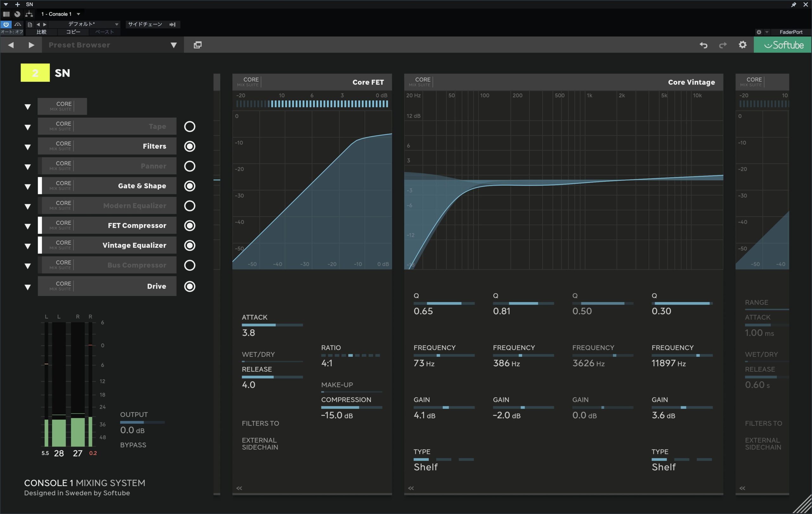Click the コピー copy button

coord(73,32)
